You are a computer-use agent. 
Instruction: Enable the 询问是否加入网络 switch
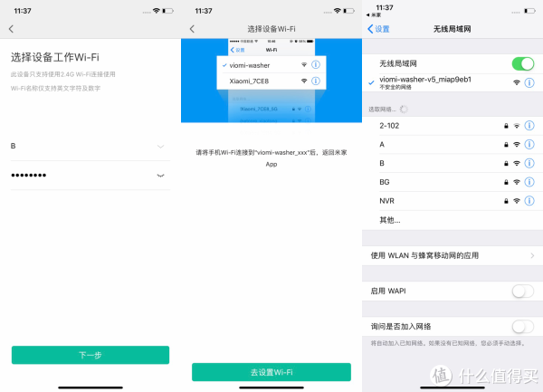click(x=523, y=327)
